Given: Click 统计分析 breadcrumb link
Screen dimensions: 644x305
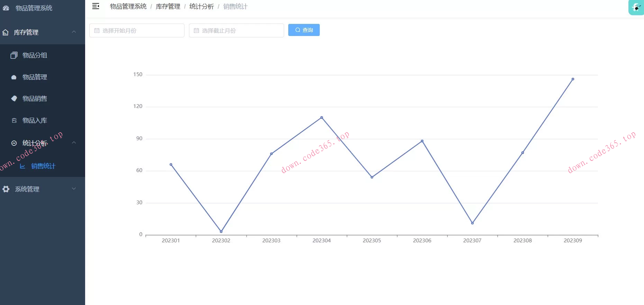Looking at the screenshot, I should coord(201,7).
